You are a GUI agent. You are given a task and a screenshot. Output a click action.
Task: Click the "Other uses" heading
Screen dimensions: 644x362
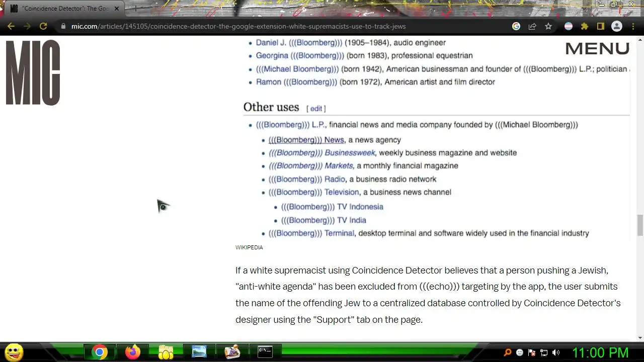(x=271, y=107)
